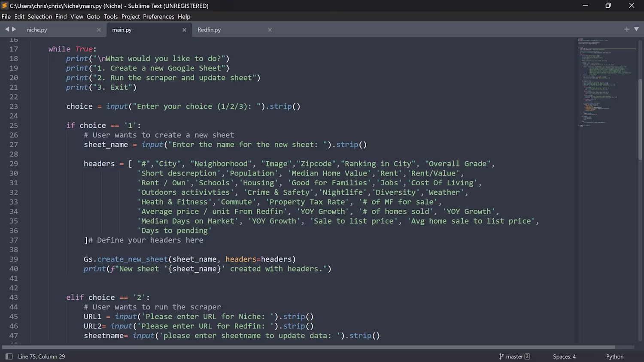
Task: Click the 'Days to pending' string
Action: coord(175,231)
